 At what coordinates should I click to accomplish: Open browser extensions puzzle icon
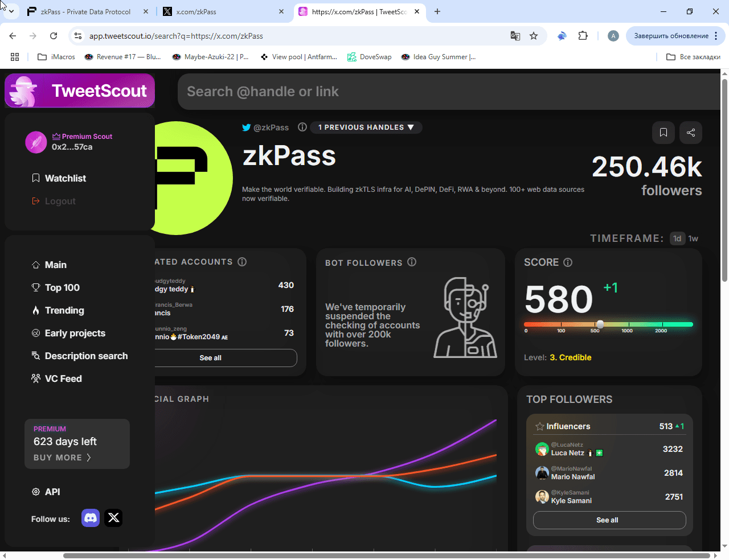pos(583,36)
